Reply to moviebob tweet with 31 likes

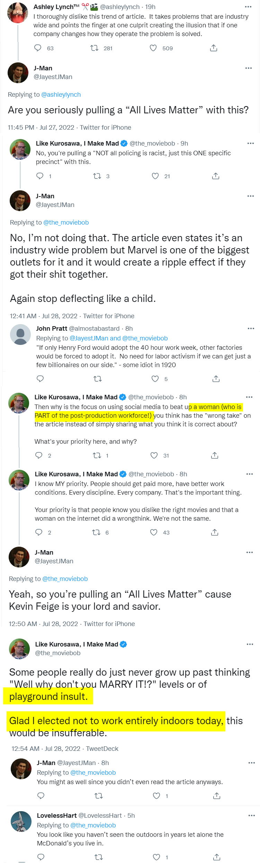[x=39, y=455]
